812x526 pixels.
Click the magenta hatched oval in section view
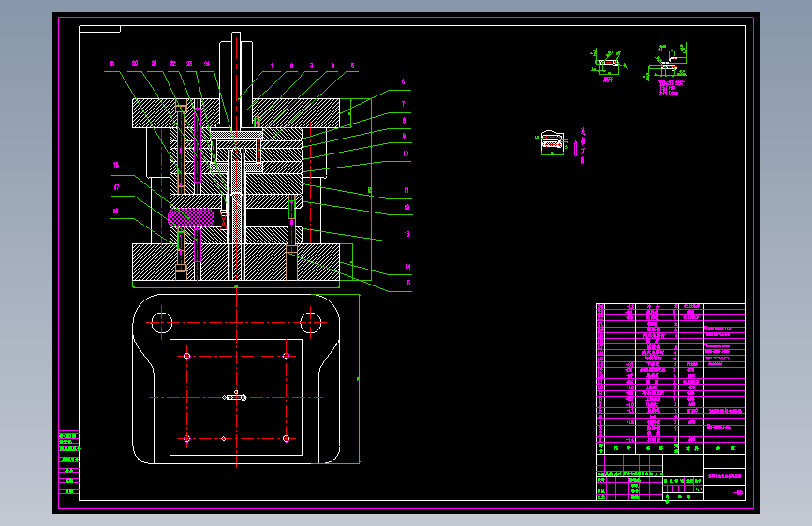[191, 217]
